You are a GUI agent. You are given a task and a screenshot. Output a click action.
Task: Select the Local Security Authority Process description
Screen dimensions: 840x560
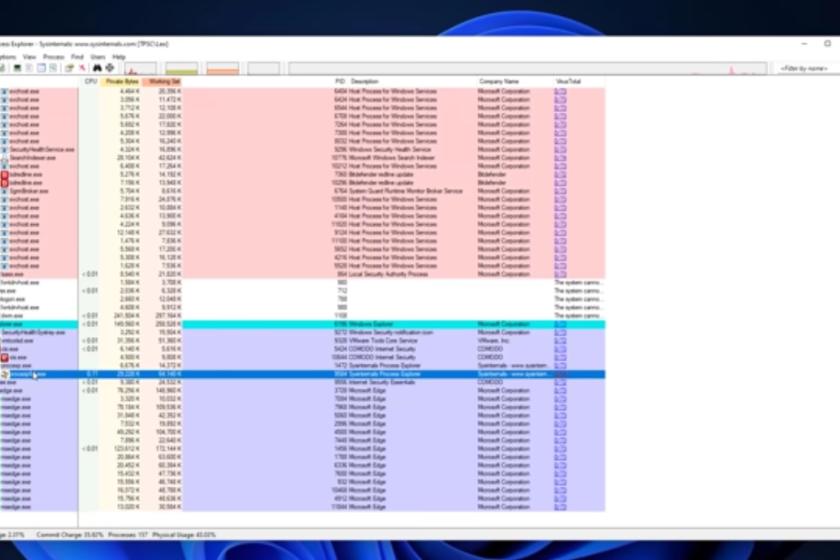[x=388, y=274]
